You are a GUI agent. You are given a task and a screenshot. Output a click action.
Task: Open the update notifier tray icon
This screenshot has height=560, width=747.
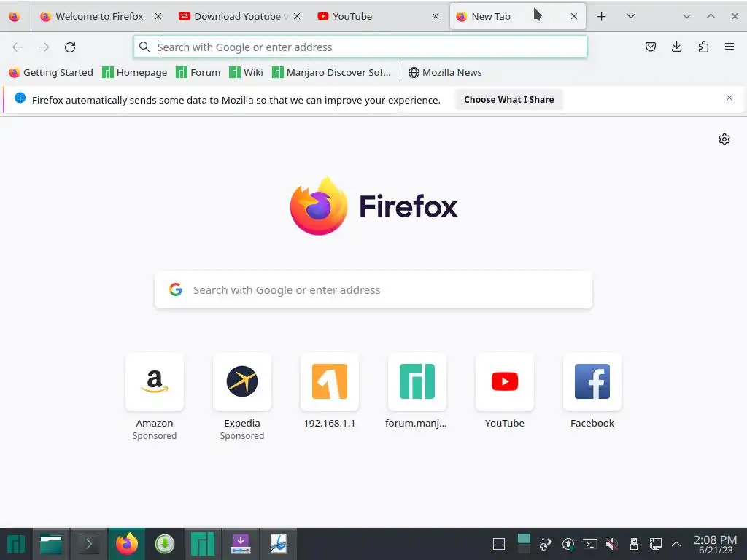(568, 544)
